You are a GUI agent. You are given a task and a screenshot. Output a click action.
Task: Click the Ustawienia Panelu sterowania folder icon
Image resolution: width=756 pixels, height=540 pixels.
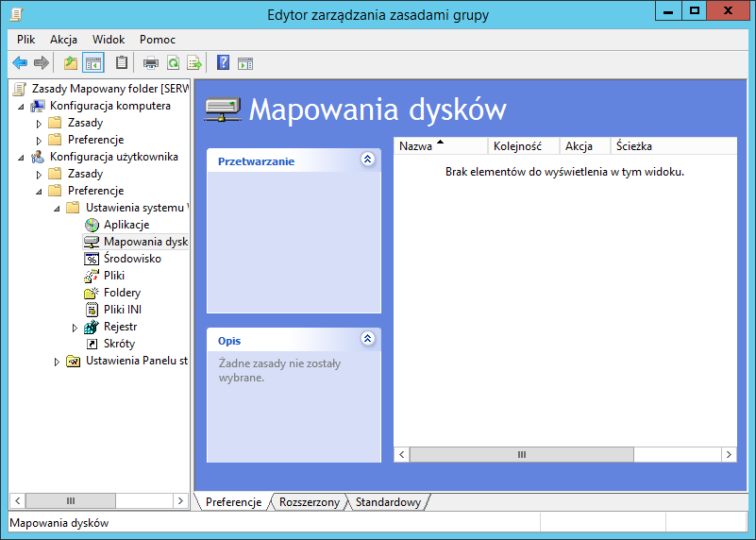[x=73, y=361]
